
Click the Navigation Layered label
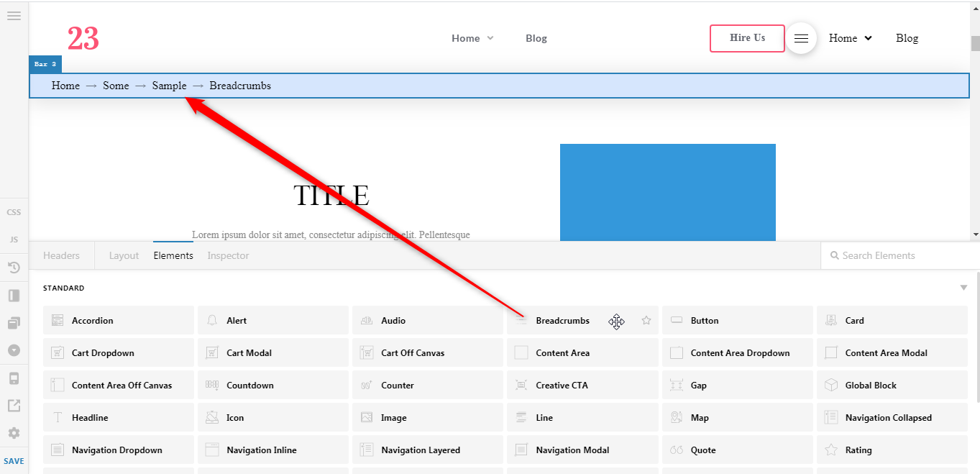tap(421, 450)
